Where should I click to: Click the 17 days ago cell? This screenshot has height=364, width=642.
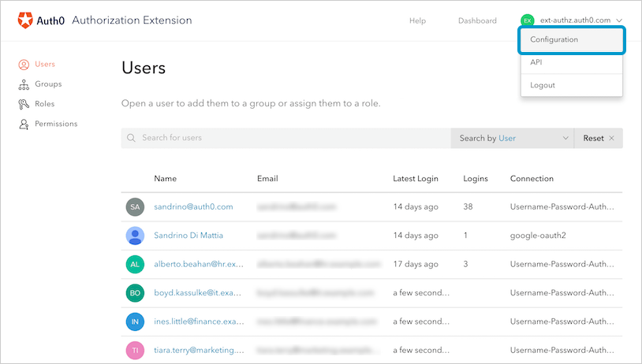click(x=416, y=264)
